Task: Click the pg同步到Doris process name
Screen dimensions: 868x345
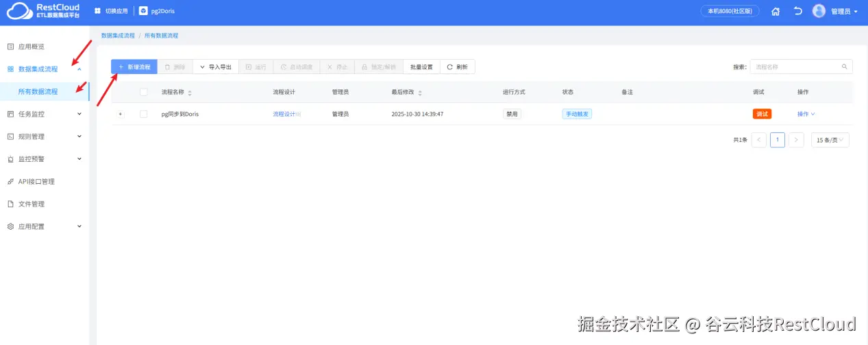Action: (180, 114)
